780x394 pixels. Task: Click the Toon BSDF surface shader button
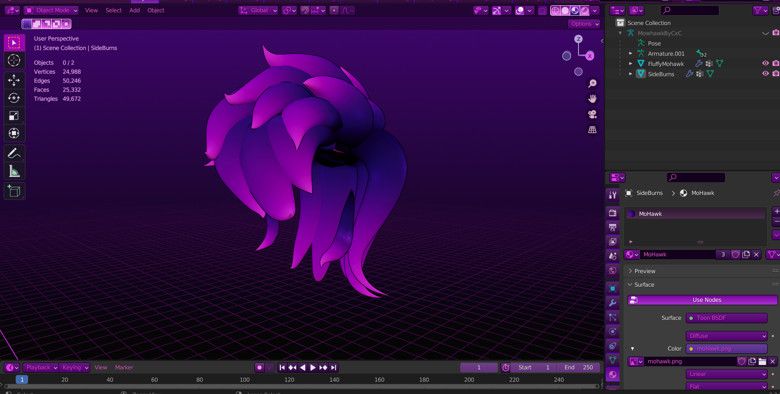pyautogui.click(x=727, y=318)
